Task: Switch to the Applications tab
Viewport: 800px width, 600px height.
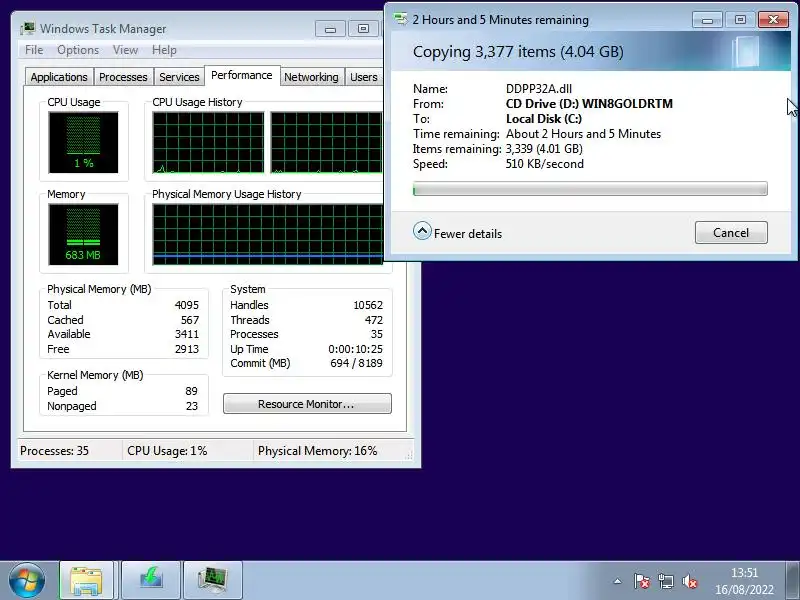Action: coord(59,77)
